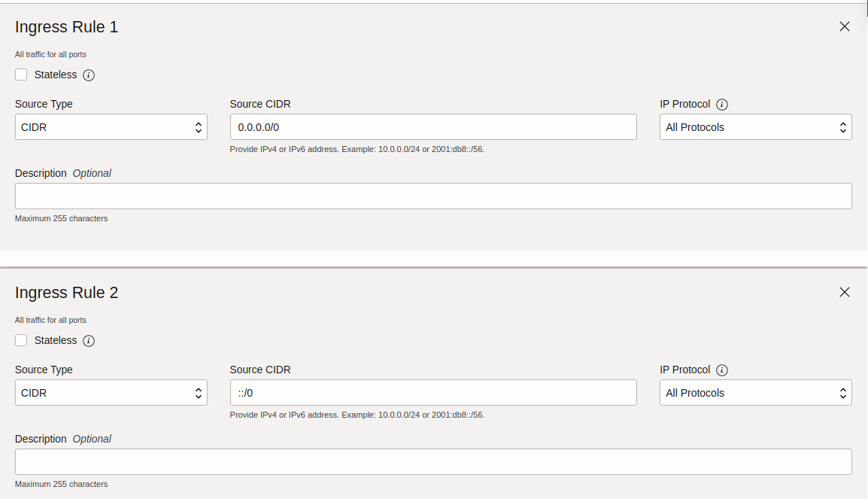Show IP Protocol info tooltip for Rule 2

click(722, 370)
